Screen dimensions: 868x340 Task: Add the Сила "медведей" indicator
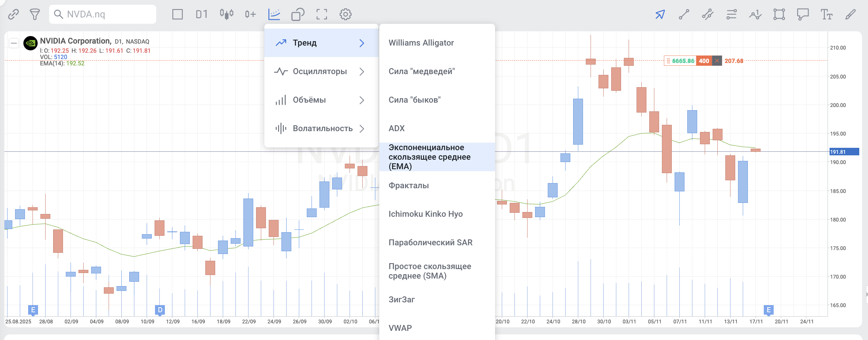coord(437,71)
